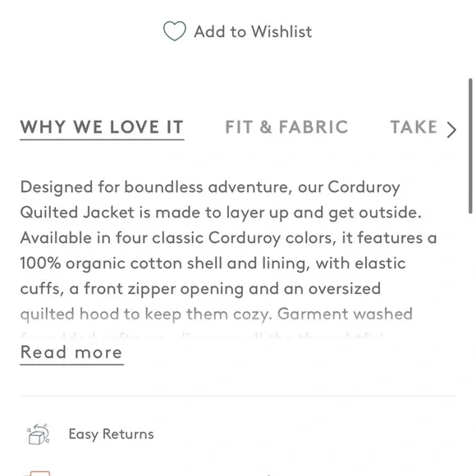Tap the heart wishlist icon
Viewport: 476px width, 476px height.
(x=175, y=31)
